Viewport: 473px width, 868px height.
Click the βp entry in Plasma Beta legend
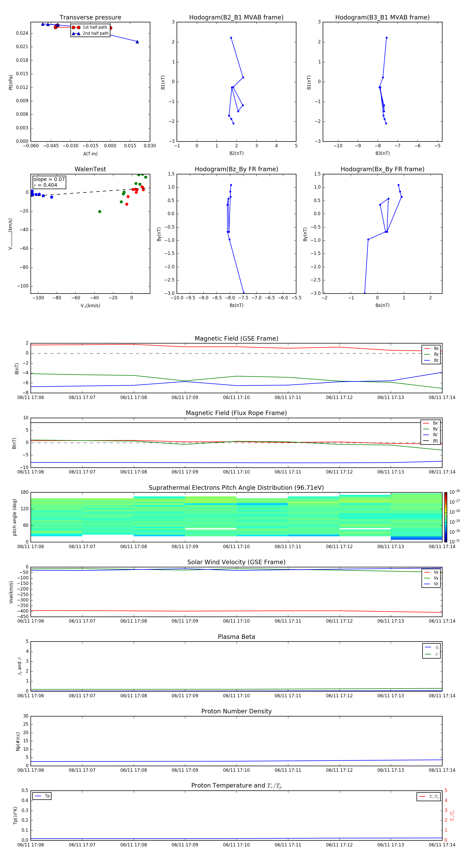coord(431,647)
